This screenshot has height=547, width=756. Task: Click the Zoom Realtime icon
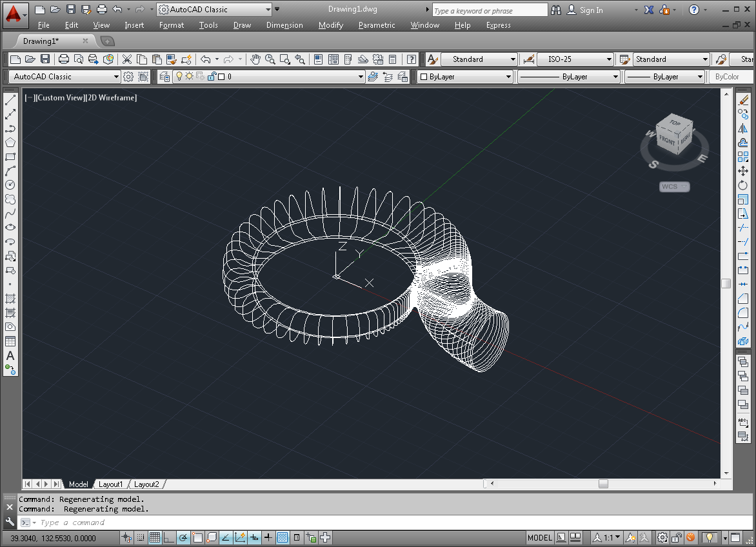pyautogui.click(x=270, y=59)
